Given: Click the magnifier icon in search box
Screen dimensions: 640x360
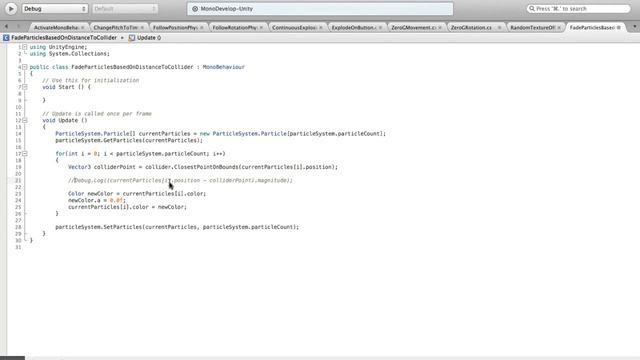Looking at the screenshot, I should (532, 9).
